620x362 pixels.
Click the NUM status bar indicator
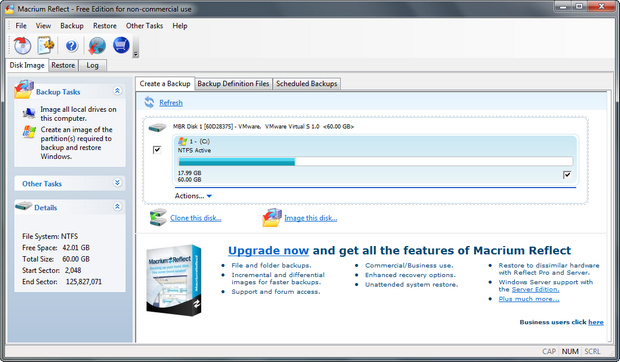click(570, 351)
